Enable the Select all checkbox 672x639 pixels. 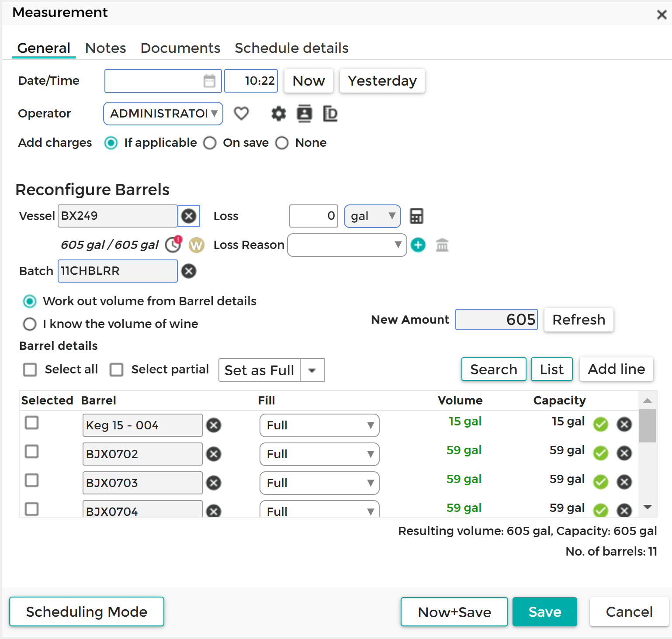click(x=30, y=370)
